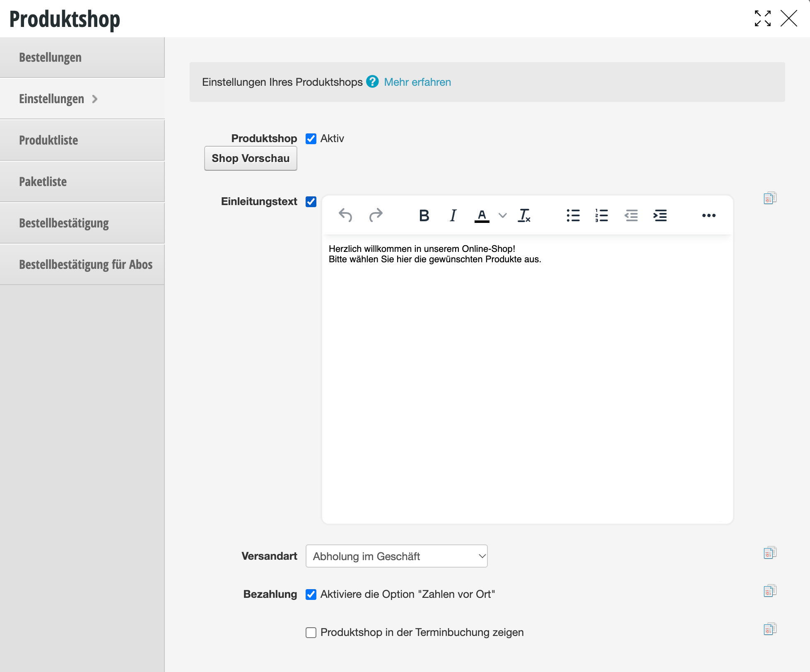810x672 pixels.
Task: Apply the text color button
Action: pyautogui.click(x=482, y=215)
